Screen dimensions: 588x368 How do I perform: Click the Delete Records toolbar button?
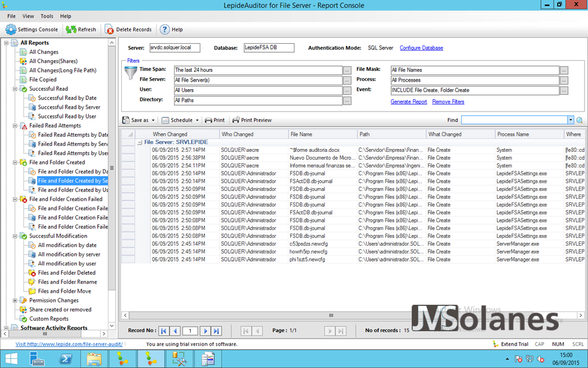tap(128, 29)
